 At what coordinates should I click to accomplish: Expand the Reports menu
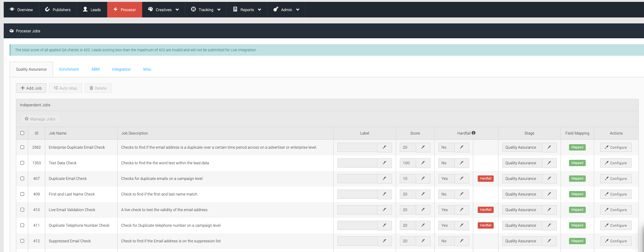[x=247, y=10]
